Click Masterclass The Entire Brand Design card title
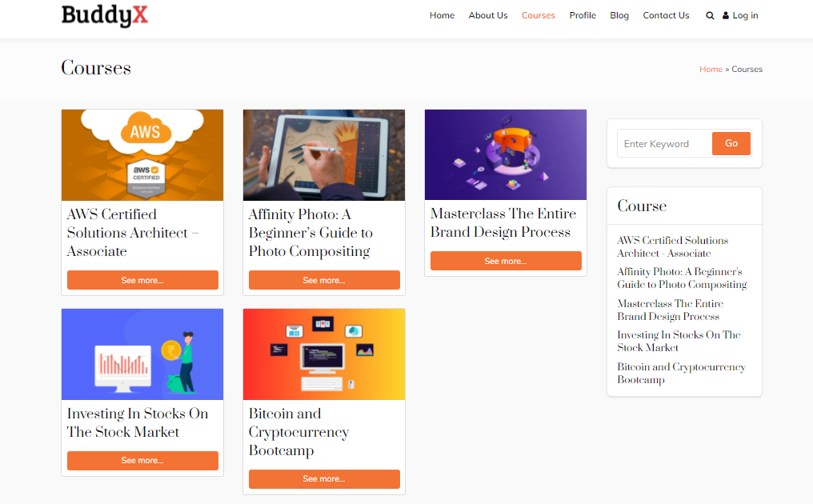This screenshot has width=813, height=504. (503, 223)
